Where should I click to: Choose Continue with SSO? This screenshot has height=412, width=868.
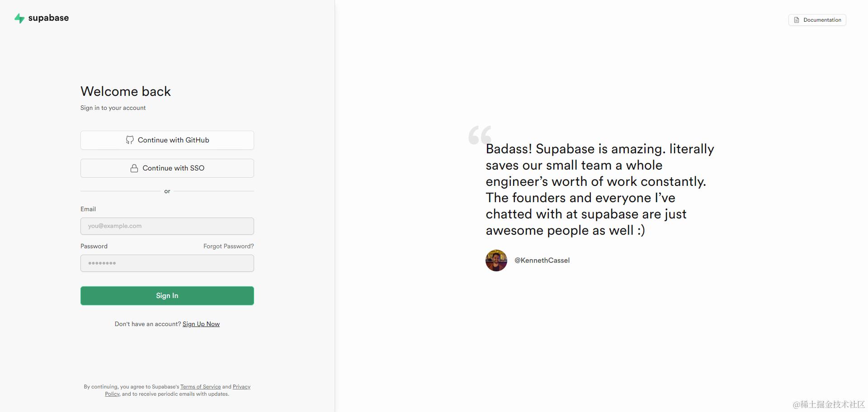[167, 168]
